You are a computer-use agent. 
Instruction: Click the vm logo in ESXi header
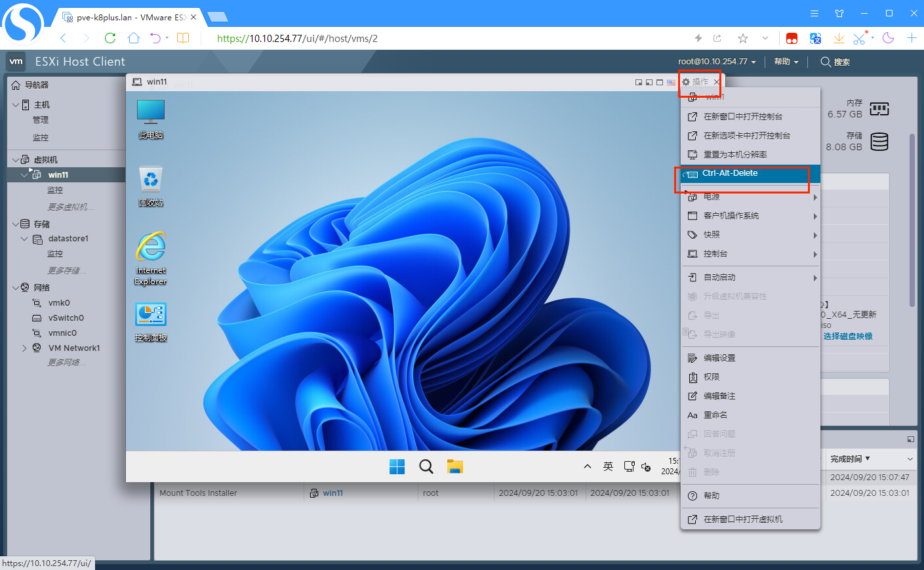click(16, 62)
